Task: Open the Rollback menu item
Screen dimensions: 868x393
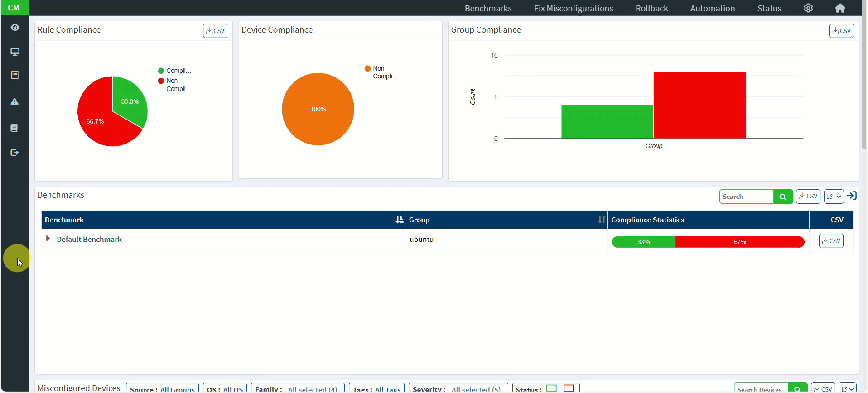Action: point(651,9)
